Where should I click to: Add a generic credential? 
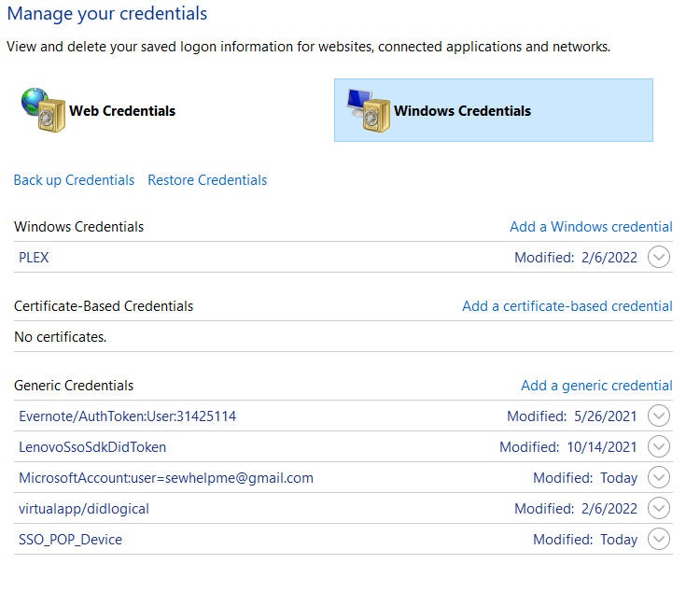pos(596,386)
